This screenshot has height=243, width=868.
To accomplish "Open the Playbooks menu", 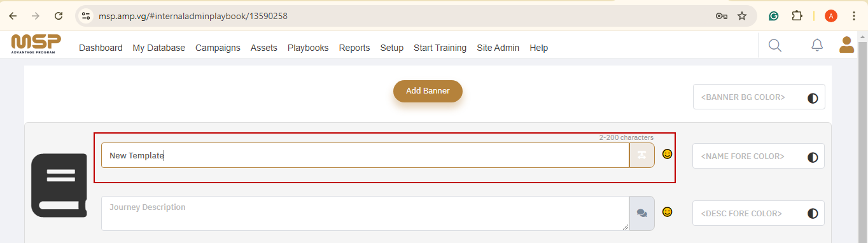I will (308, 48).
